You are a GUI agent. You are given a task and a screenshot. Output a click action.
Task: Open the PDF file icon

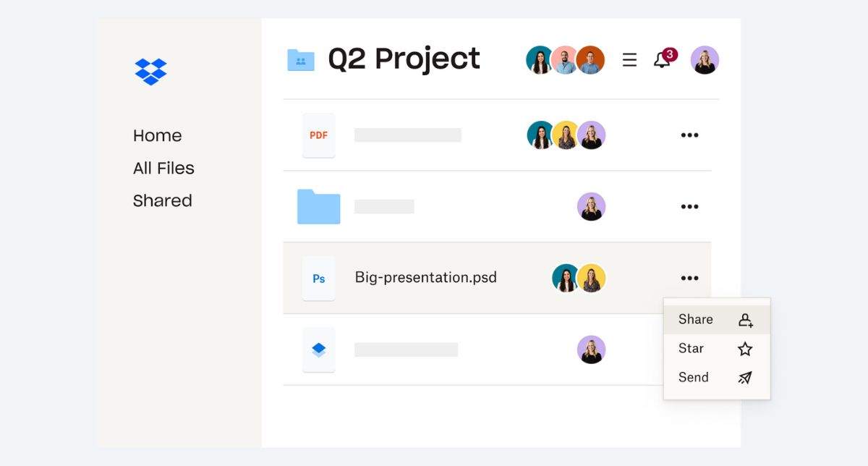click(318, 135)
